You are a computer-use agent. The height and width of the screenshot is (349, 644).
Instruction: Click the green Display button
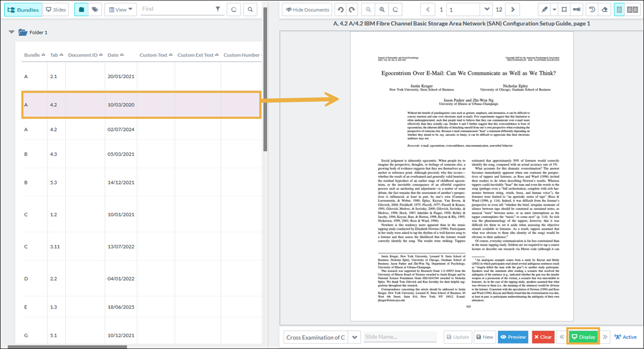pos(583,337)
